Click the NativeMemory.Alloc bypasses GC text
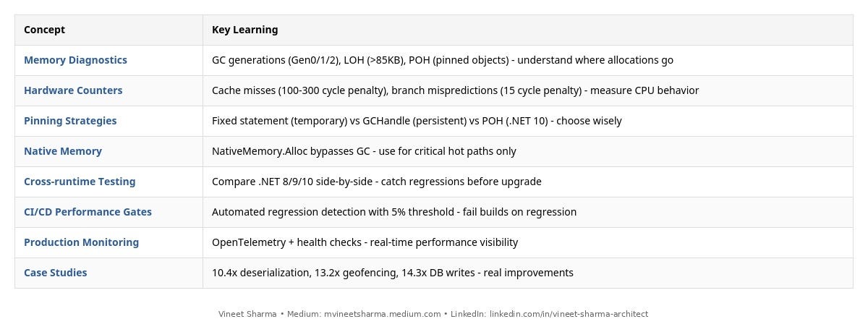868x332 pixels. point(364,151)
